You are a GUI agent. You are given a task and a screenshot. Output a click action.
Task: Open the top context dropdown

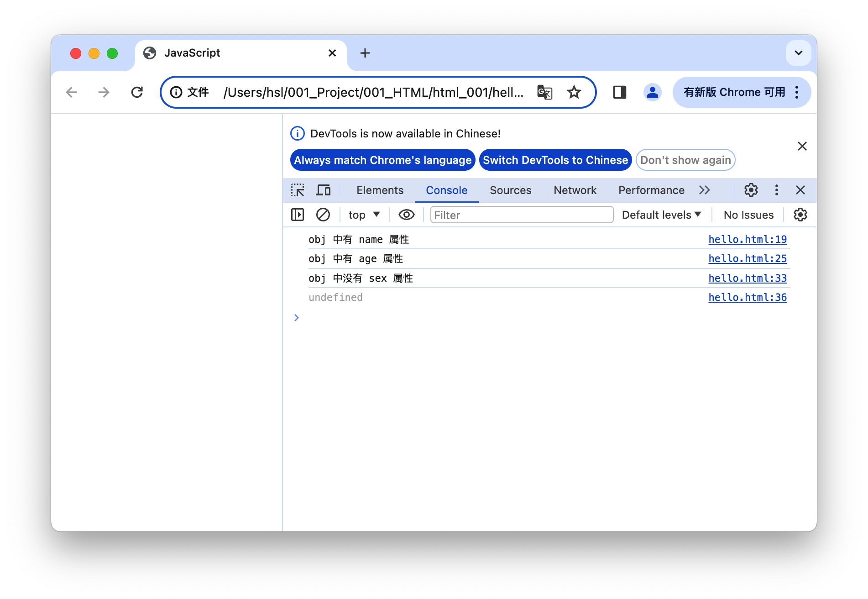click(x=364, y=215)
